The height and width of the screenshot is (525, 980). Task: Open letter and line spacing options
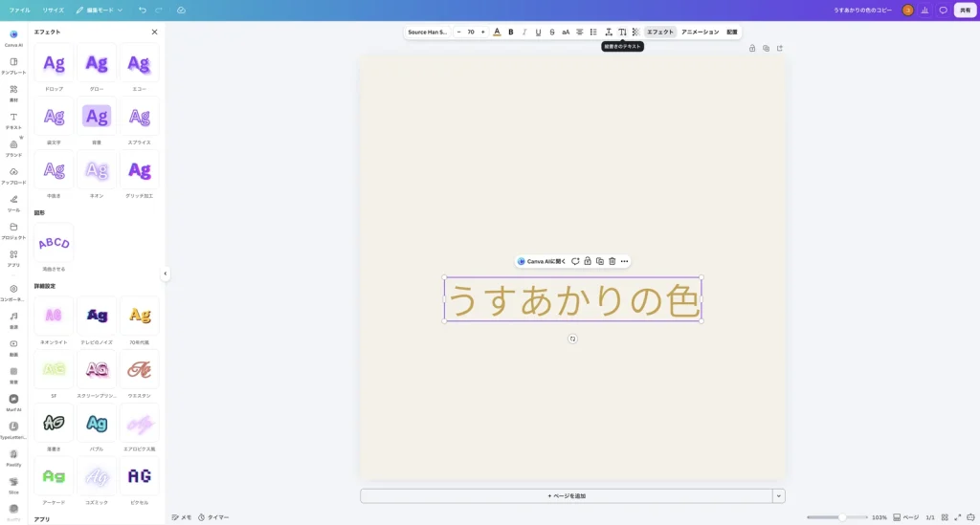pos(608,32)
